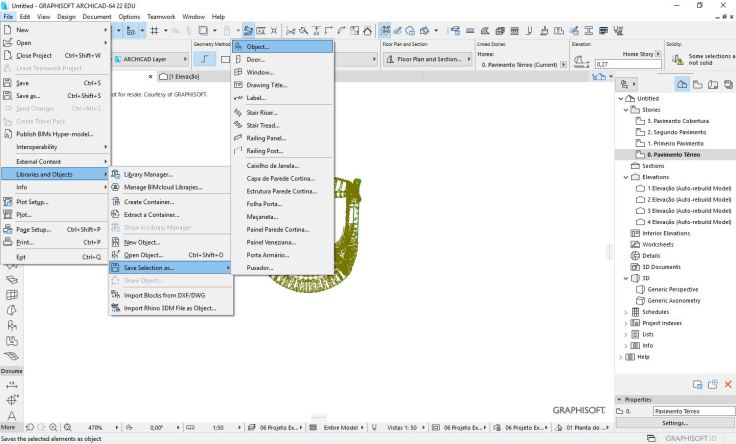Click red delete icon in Navigator
Screen dimensions: 736x444
pyautogui.click(x=728, y=384)
